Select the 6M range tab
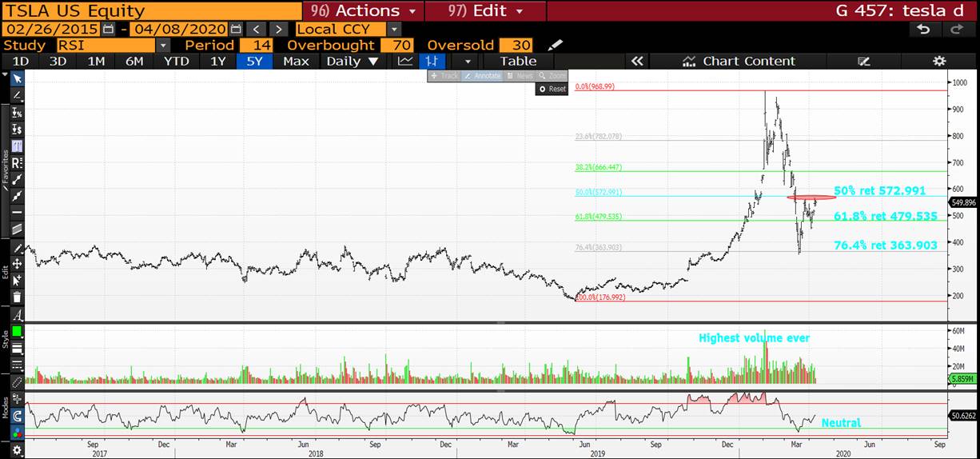Viewport: 980px width, 459px height. [x=134, y=61]
